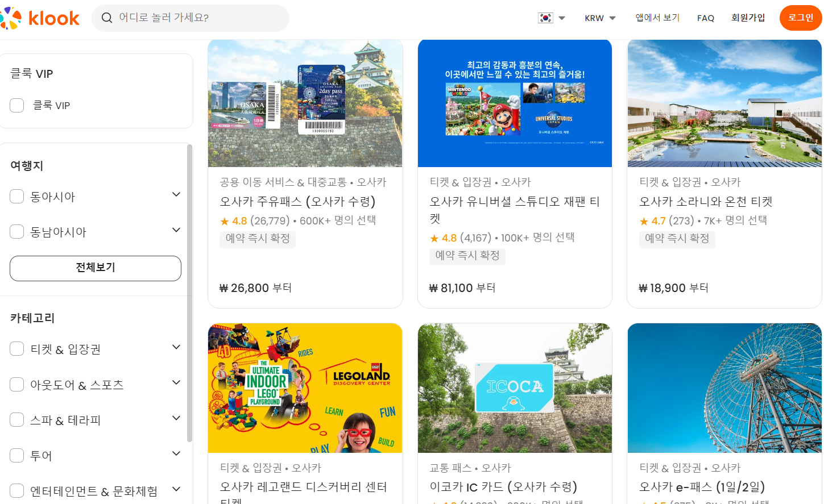This screenshot has width=824, height=504.
Task: Click the Korean flag icon
Action: [545, 18]
